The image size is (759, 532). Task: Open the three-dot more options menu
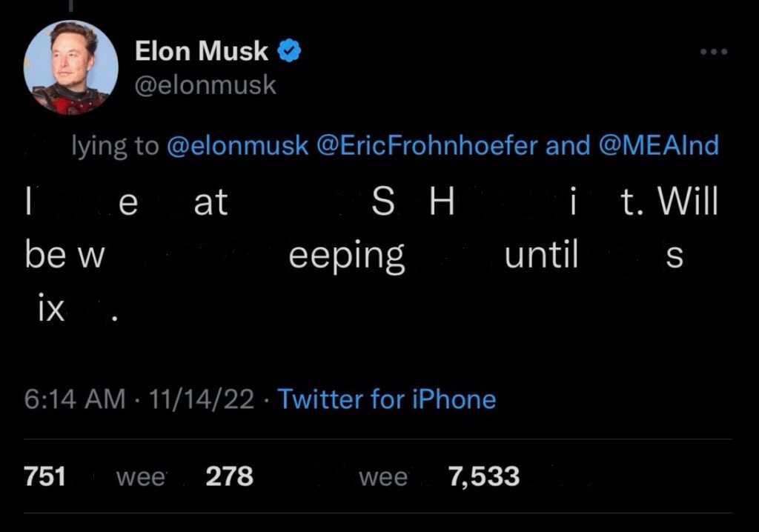tap(715, 52)
